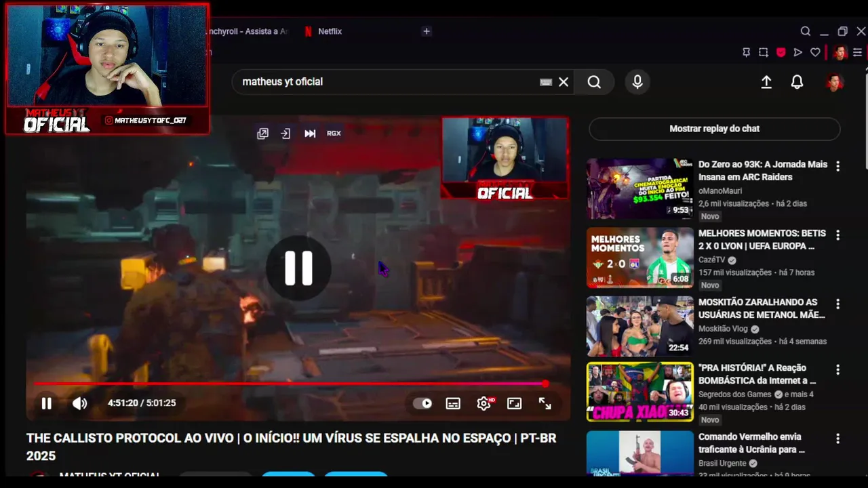868x488 pixels.
Task: Click Brasil Urgente channel name
Action: point(722,464)
